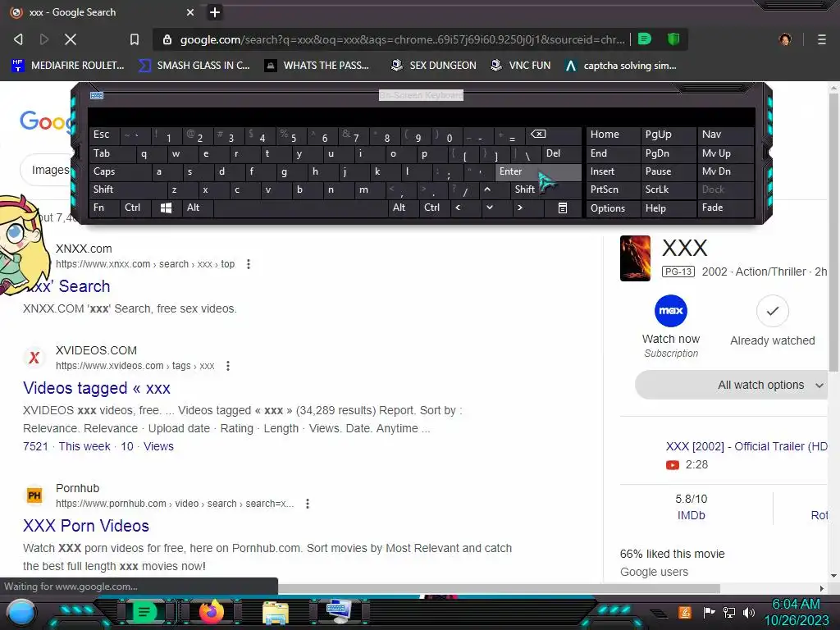Click the green chat icon in address bar
840x630 pixels.
point(645,39)
